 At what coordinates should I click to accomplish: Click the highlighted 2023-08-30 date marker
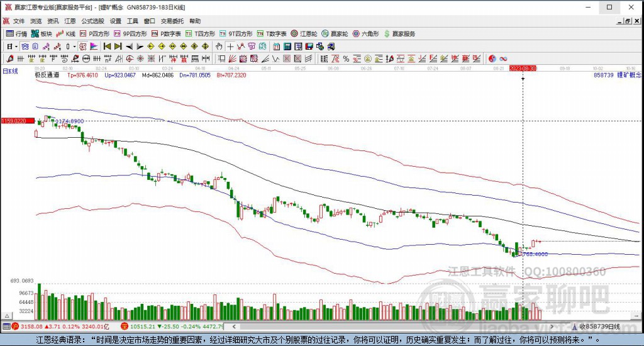pyautogui.click(x=523, y=68)
